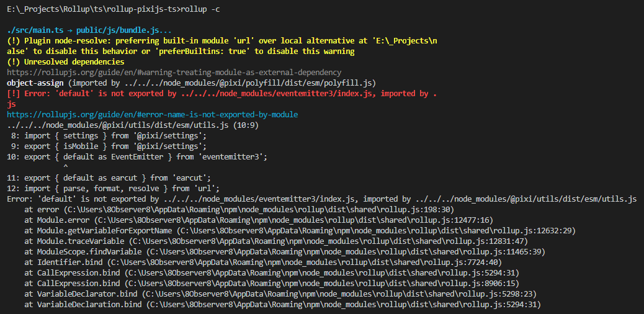The width and height of the screenshot is (644, 314).
Task: Click the 'at VariableDeclaration.bind' stack line
Action: coord(282,305)
